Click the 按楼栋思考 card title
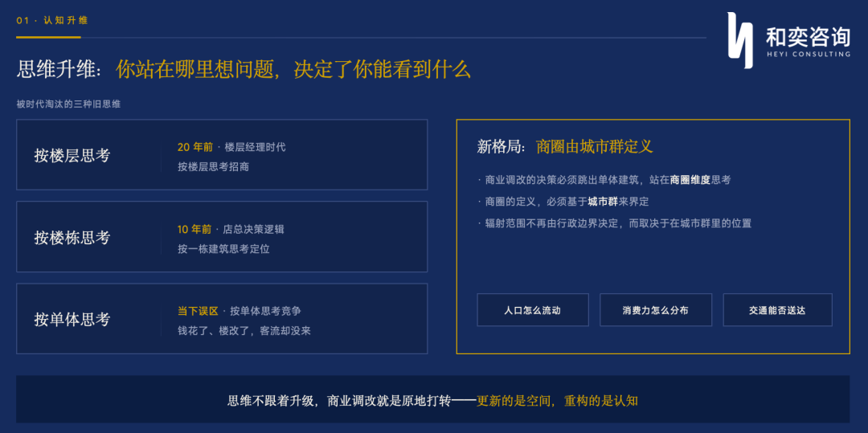Image resolution: width=868 pixels, height=433 pixels. 72,238
